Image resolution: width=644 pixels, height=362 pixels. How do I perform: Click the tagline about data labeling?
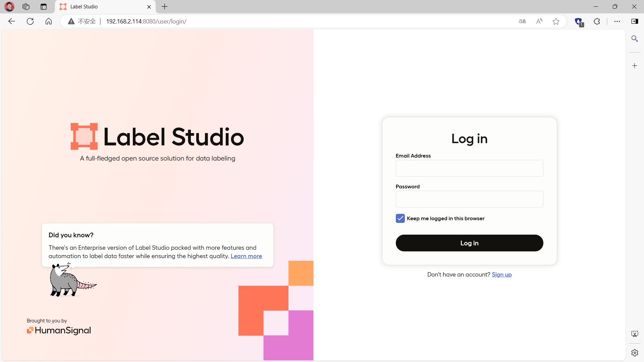pyautogui.click(x=158, y=159)
